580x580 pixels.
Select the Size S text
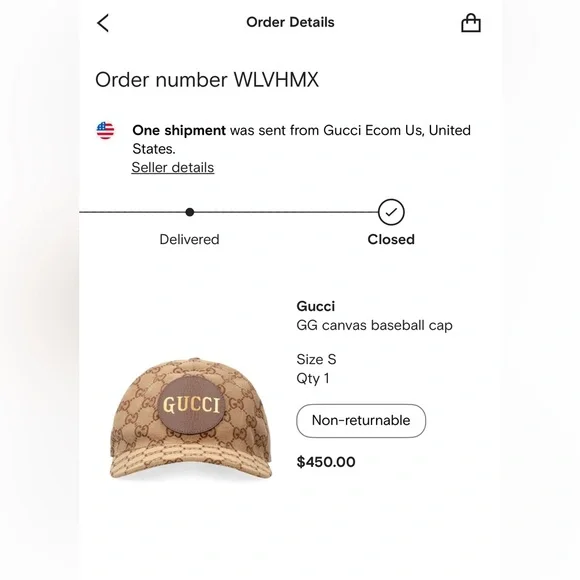click(x=316, y=360)
